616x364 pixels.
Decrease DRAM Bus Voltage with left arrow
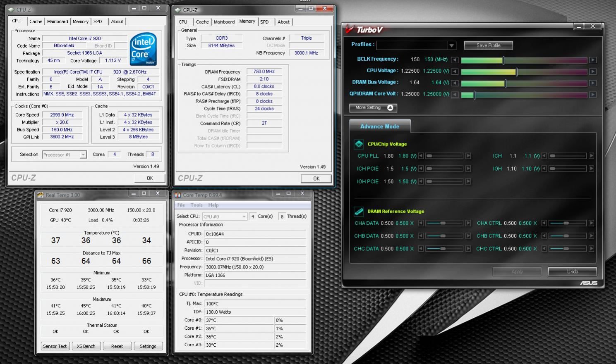[x=455, y=83]
